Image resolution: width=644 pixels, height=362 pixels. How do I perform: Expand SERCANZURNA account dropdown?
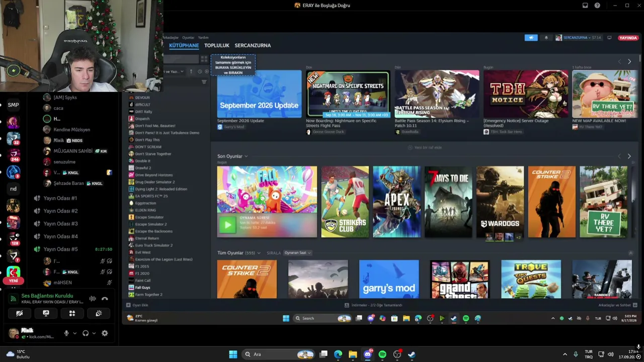[579, 38]
